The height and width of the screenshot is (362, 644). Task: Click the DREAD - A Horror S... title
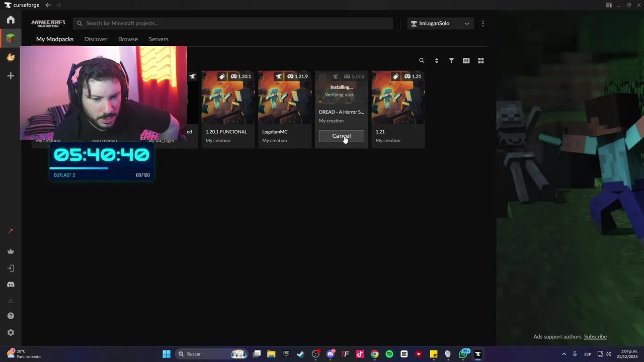click(x=342, y=112)
